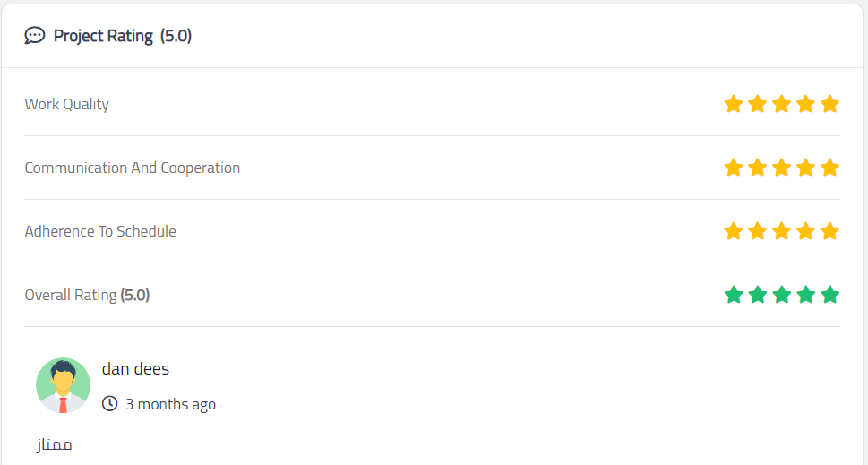Click the Overall Rating (5.0) label

coord(87,295)
